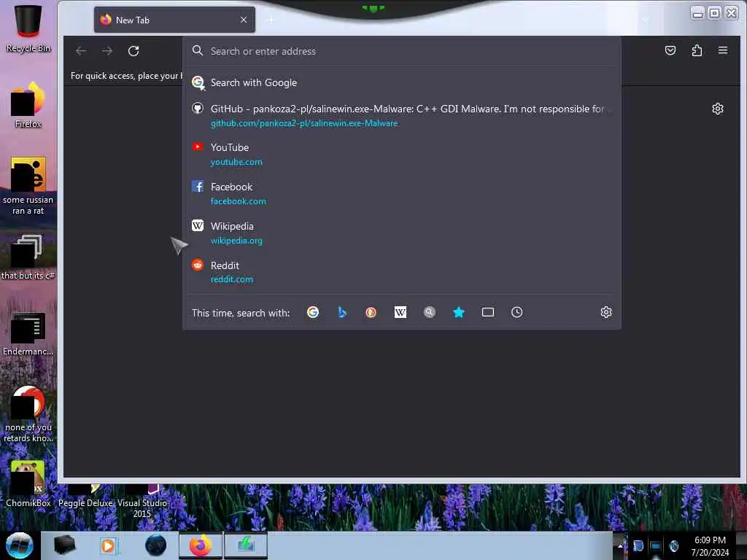The image size is (747, 560).
Task: Open the Firefox hamburger menu
Action: click(x=723, y=50)
